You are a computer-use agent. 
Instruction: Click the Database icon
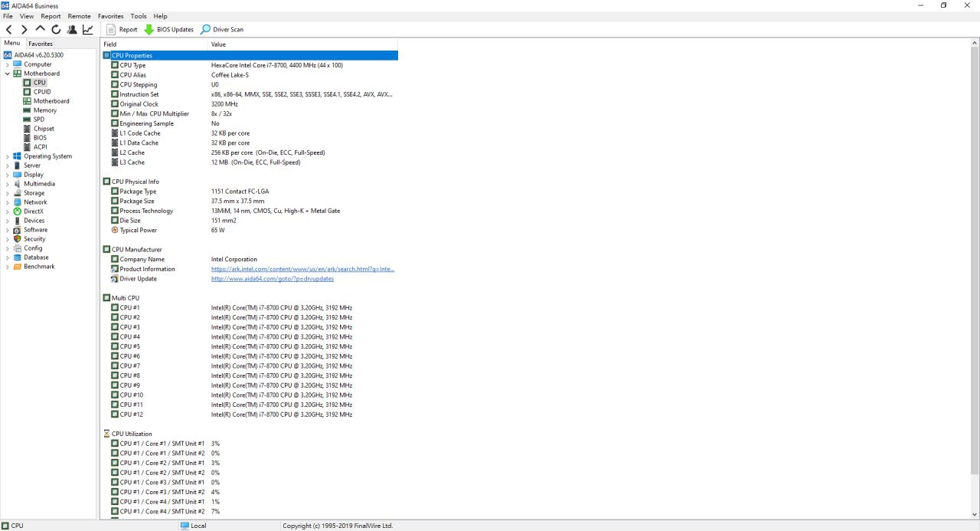(x=18, y=257)
